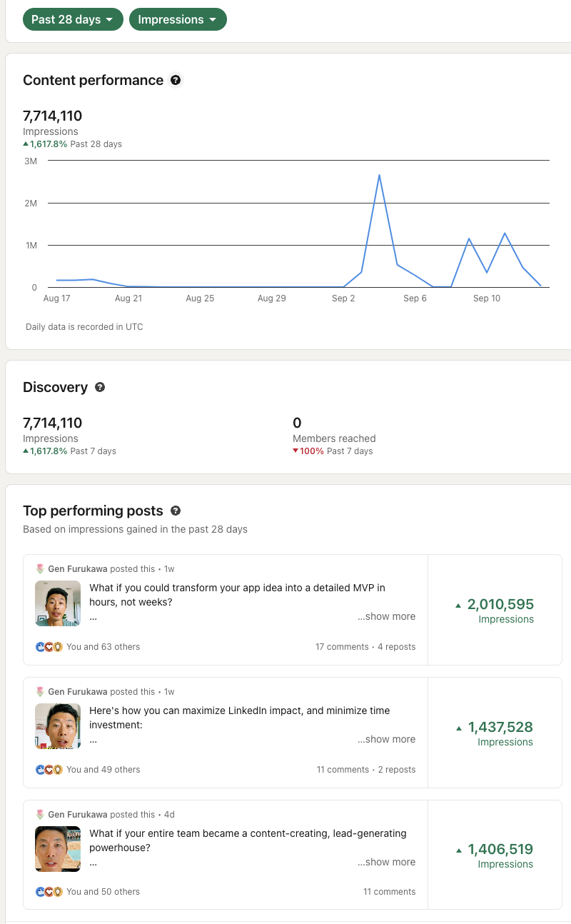The width and height of the screenshot is (571, 924).
Task: Click the 'Aug 17' axis label
Action: [x=56, y=298]
